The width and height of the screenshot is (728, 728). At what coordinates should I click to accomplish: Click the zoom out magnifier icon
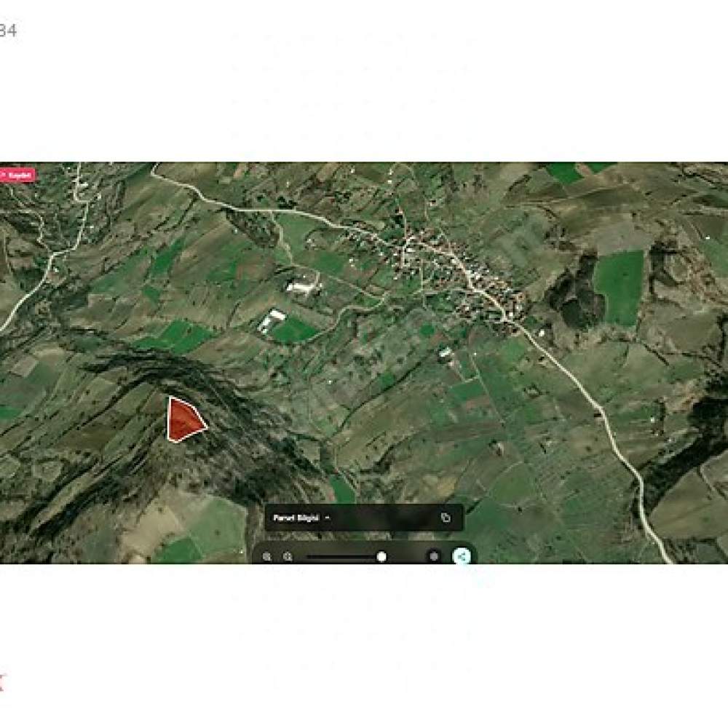[x=266, y=556]
